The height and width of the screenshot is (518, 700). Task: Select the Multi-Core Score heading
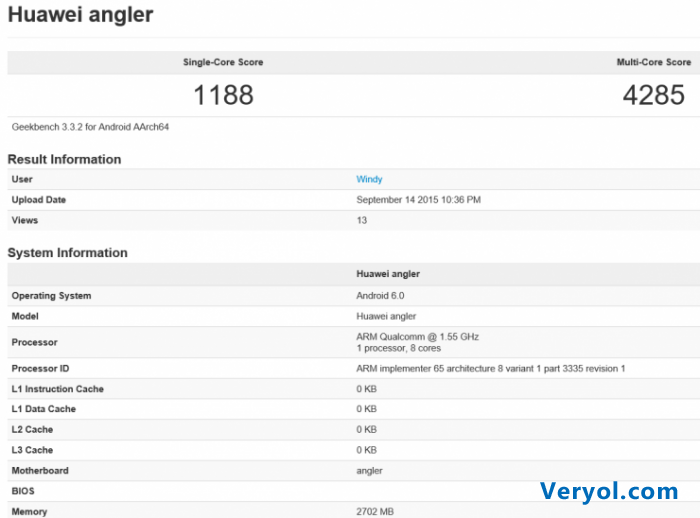tap(654, 62)
